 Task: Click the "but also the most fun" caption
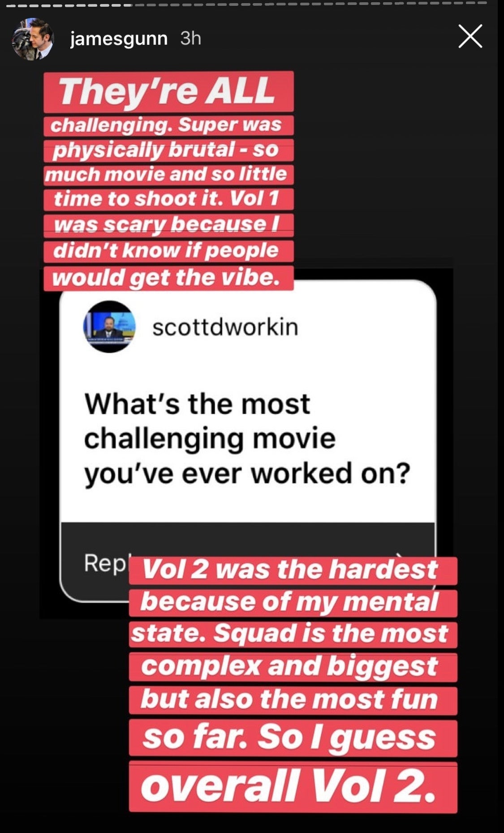[x=293, y=700]
